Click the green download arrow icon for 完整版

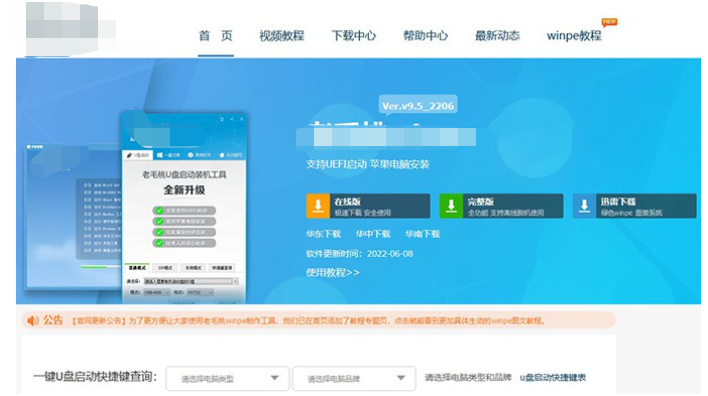tap(451, 206)
